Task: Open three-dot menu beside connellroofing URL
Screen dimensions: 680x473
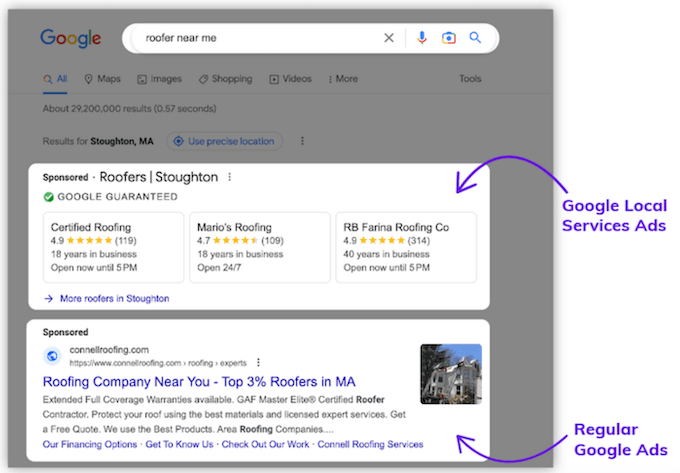Action: pos(259,362)
